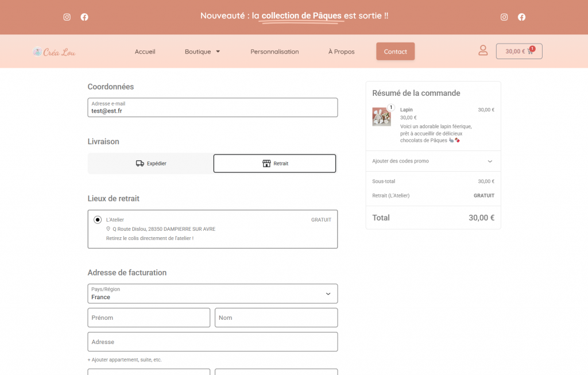This screenshot has height=375, width=588.
Task: Open the Personnalisation menu item
Action: coord(274,52)
